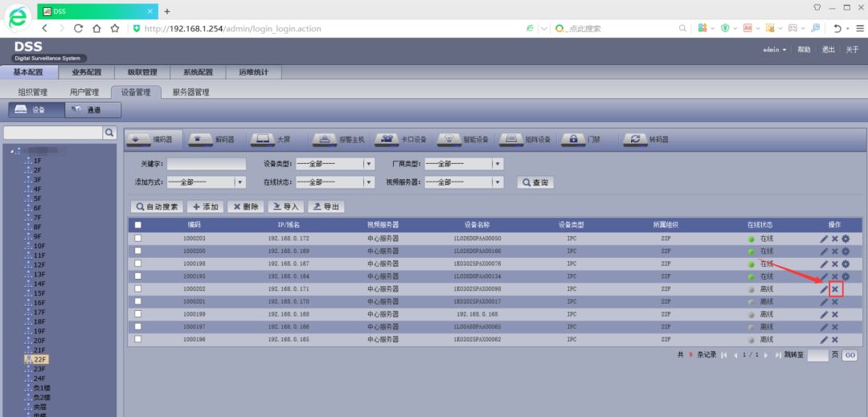Open the 服务器管理 sub-tab
Screen dimensions: 868x417
(191, 92)
